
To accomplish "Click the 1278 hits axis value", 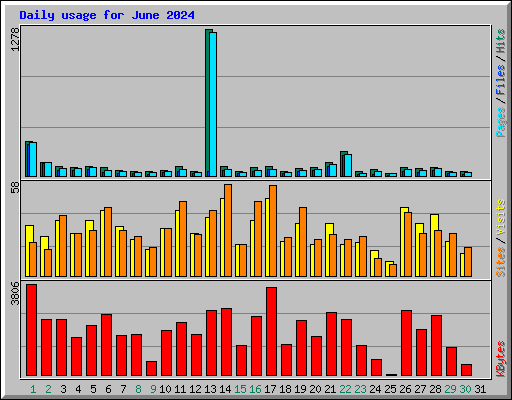I will point(15,39).
